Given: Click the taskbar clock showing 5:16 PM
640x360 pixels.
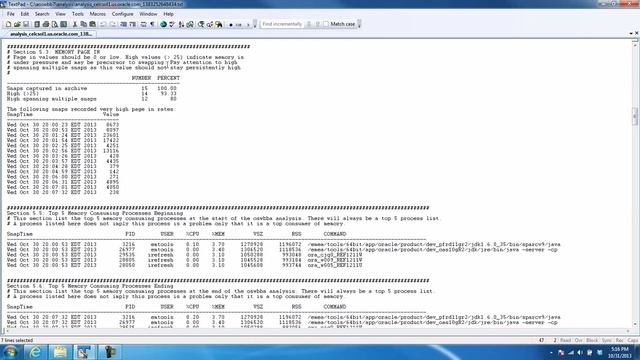Looking at the screenshot, I should point(620,353).
